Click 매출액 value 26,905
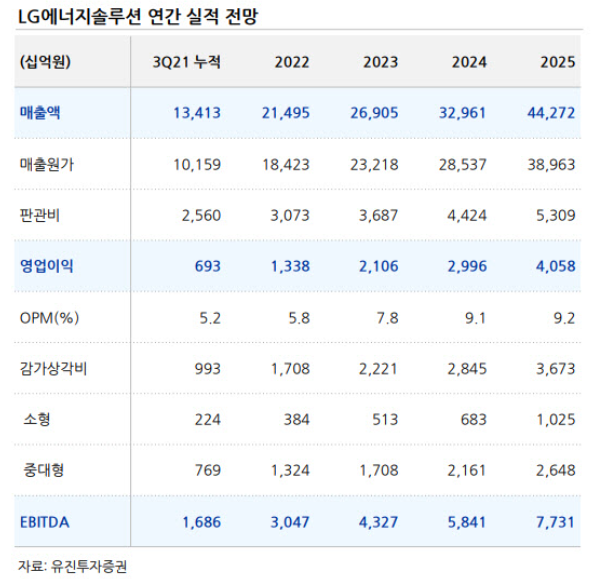The width and height of the screenshot is (602, 579). pos(374,113)
